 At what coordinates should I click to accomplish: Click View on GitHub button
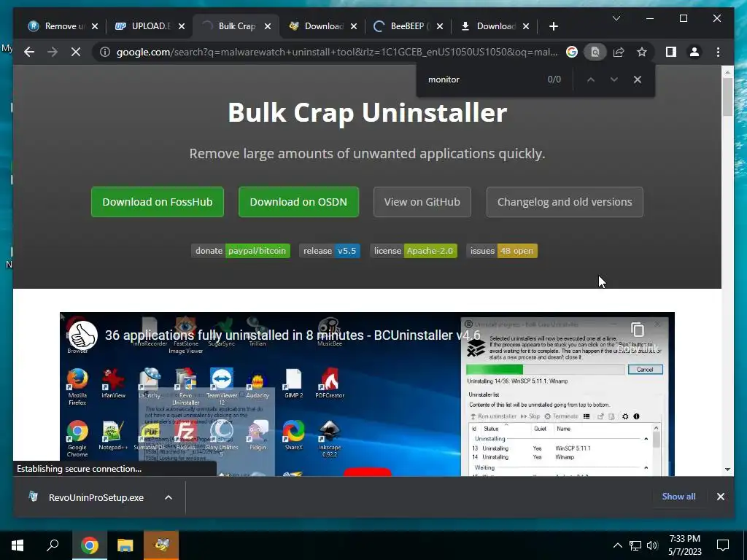click(x=422, y=202)
